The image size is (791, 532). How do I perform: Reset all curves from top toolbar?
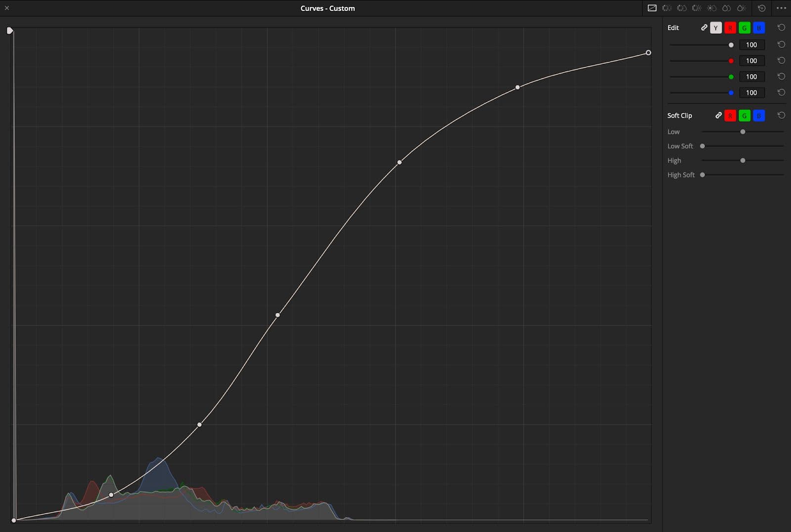tap(762, 8)
